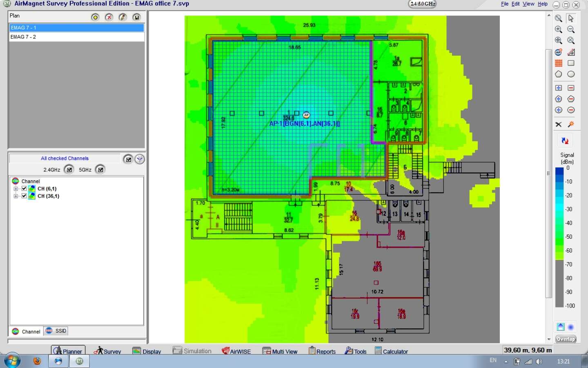Screen dimensions: 588x368
Task: Toggle the 5GHz band checkbox
Action: click(x=100, y=170)
